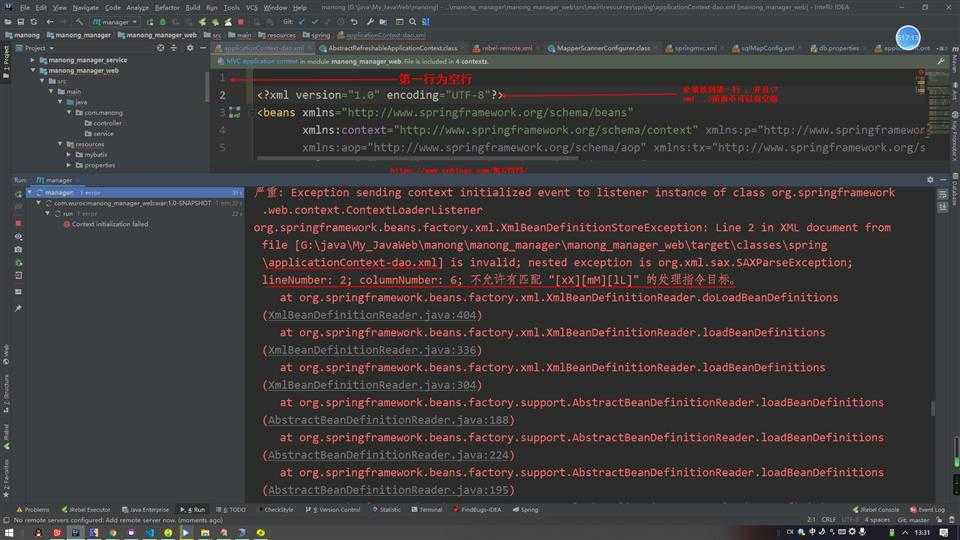Click the red Stop button in main toolbar
The image size is (960, 540).
click(x=241, y=21)
